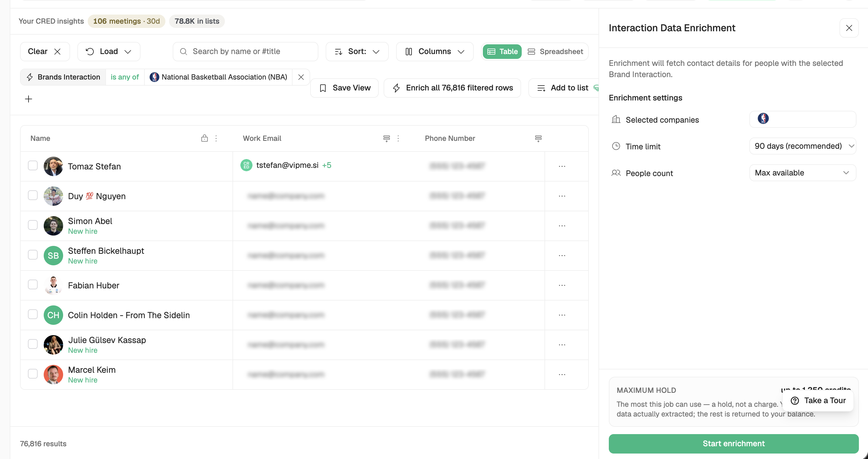
Task: Click the lock icon in Name column
Action: 205,138
